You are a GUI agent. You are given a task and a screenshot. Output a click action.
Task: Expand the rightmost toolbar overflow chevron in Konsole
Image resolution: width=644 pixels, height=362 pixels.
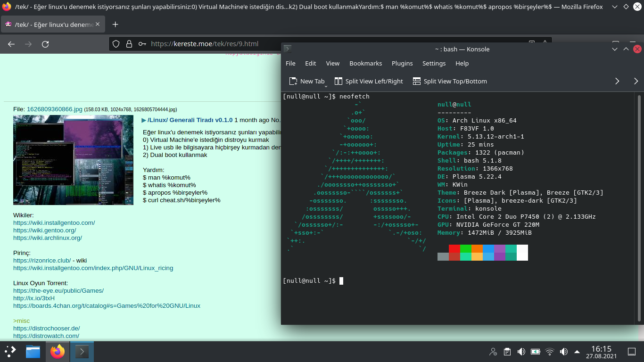(636, 81)
